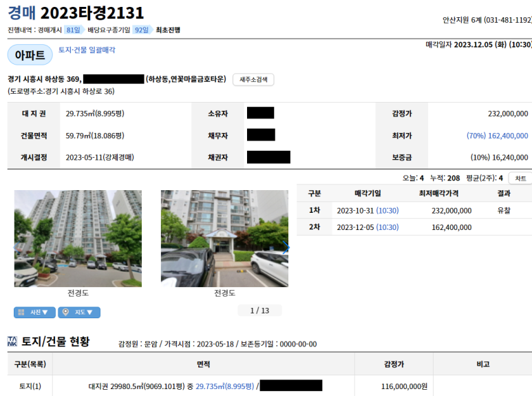The width and height of the screenshot is (532, 396).
Task: Click the 새주소검색 button
Action: [x=253, y=79]
